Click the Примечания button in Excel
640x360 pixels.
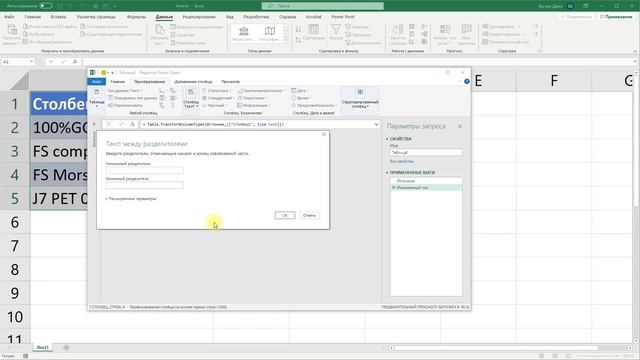pos(616,17)
